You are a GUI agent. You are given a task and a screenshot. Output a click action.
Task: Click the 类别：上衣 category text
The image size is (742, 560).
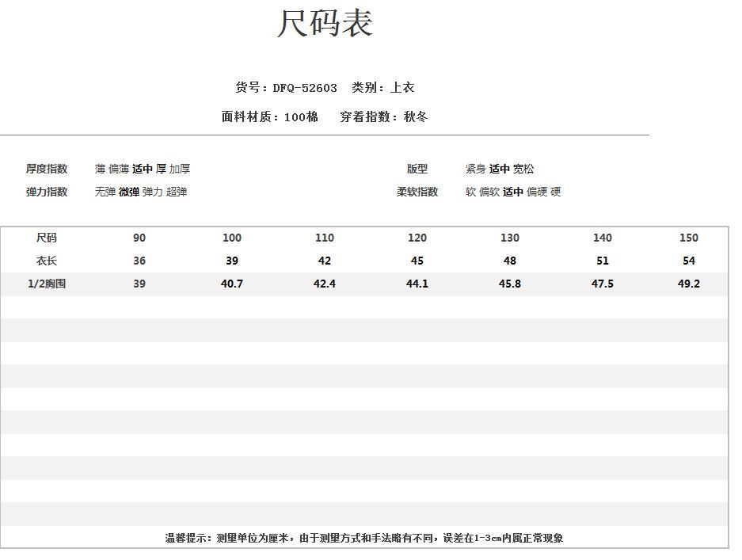[383, 88]
